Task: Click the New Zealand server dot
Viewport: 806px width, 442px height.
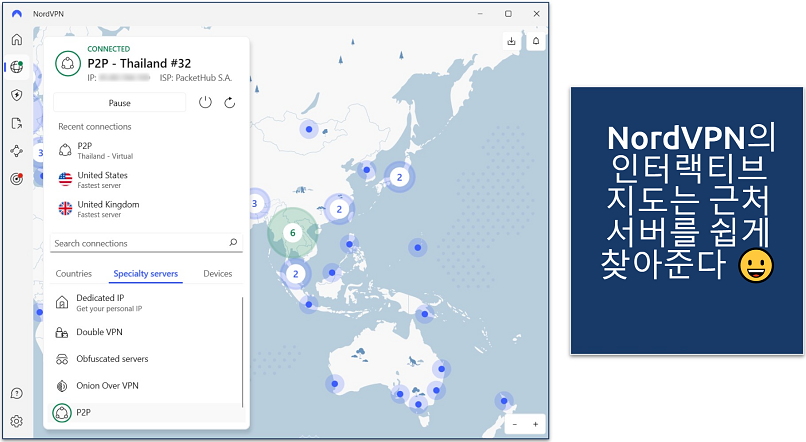Action: (x=504, y=401)
